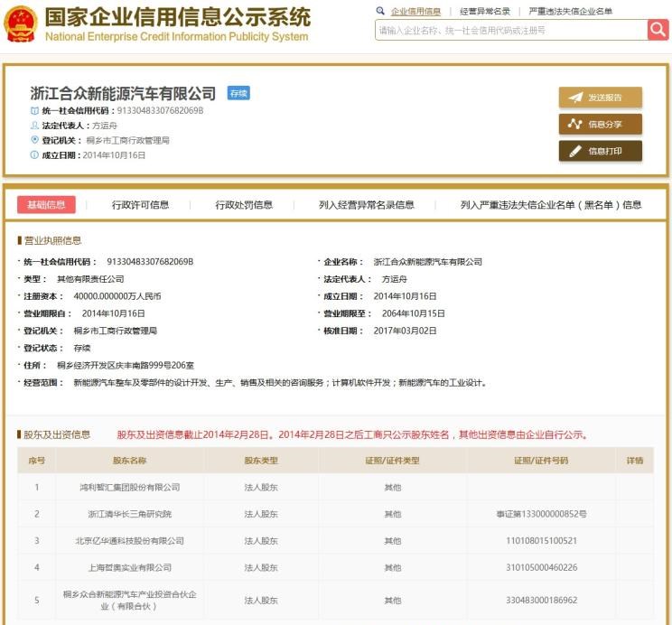
Task: Click the icon beside 统一社会信用代码 in header
Action: pyautogui.click(x=34, y=110)
